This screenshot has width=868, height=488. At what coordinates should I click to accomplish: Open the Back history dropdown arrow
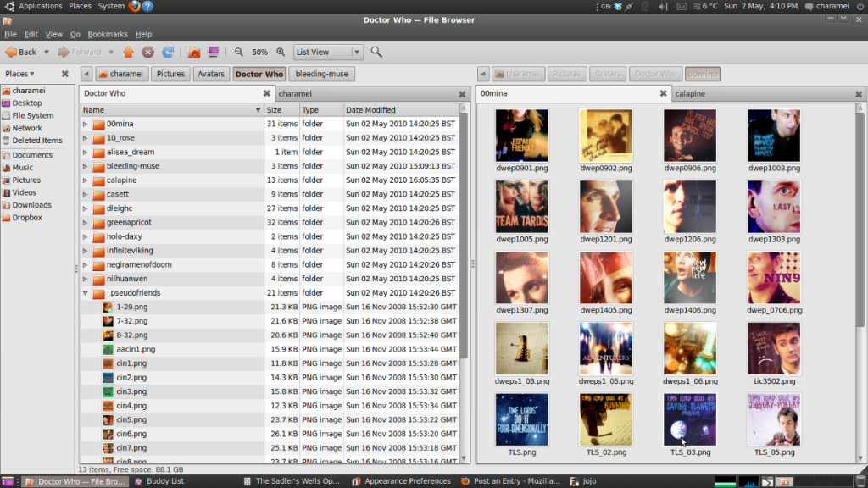[47, 52]
